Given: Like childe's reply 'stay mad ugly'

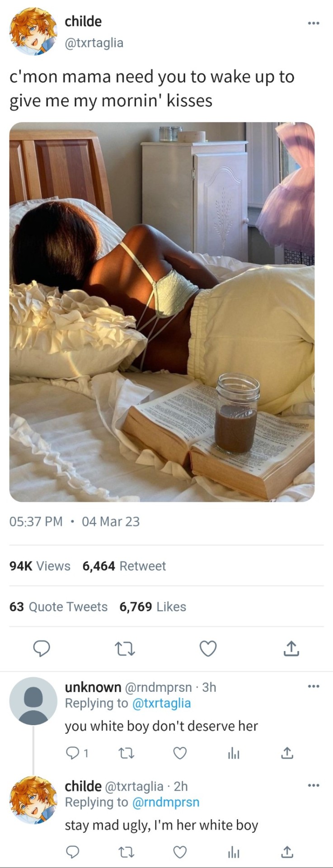Looking at the screenshot, I should coord(180,852).
